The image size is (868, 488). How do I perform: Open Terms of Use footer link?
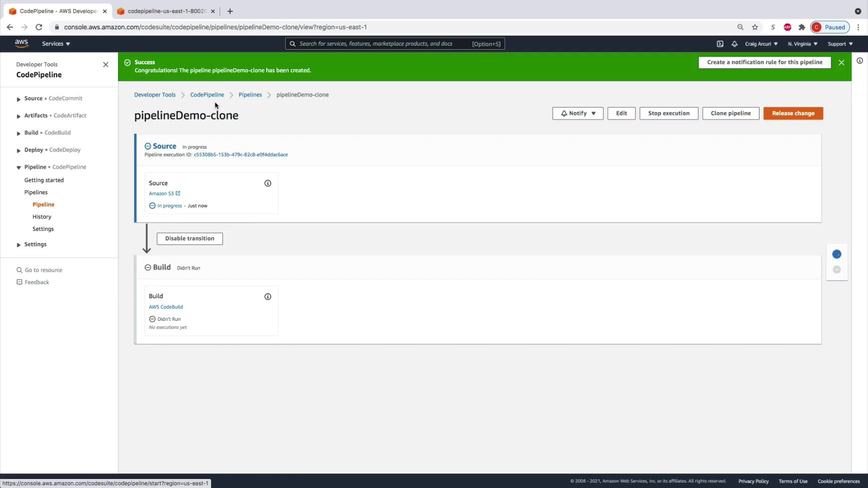793,481
